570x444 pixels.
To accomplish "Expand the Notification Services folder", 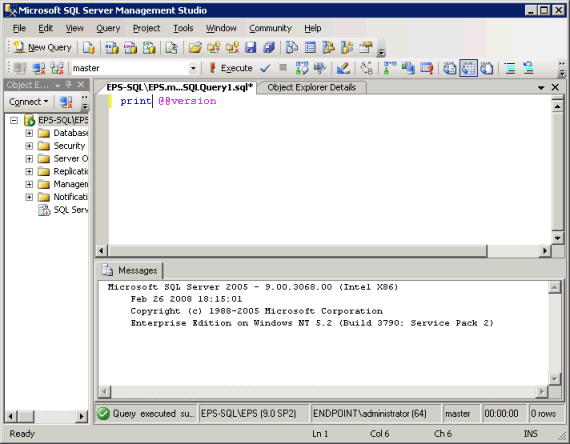I will point(29,197).
